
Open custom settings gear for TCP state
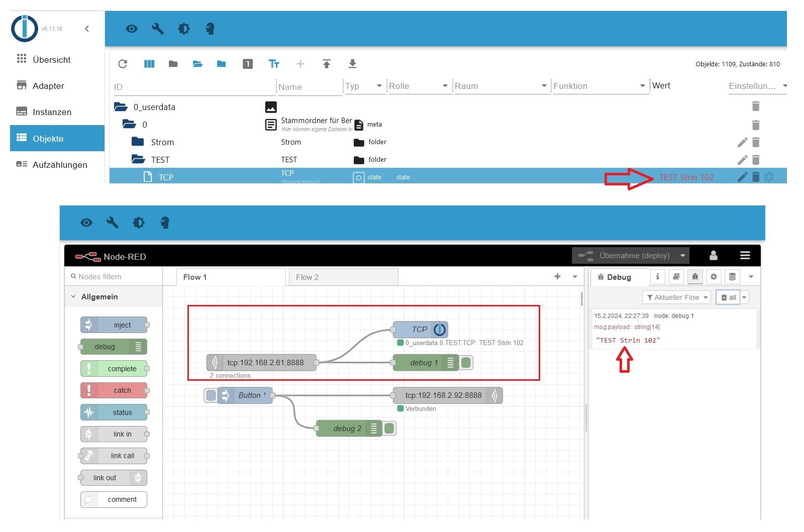click(769, 177)
